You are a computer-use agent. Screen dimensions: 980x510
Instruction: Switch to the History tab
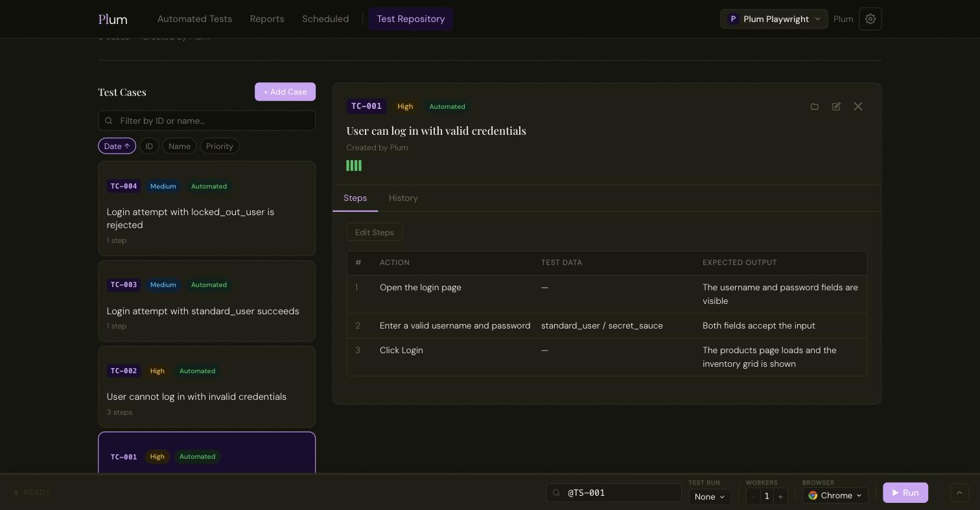[403, 198]
